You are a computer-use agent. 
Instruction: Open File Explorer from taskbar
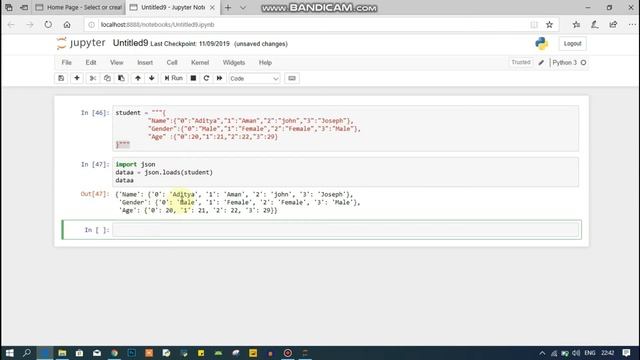pos(62,353)
